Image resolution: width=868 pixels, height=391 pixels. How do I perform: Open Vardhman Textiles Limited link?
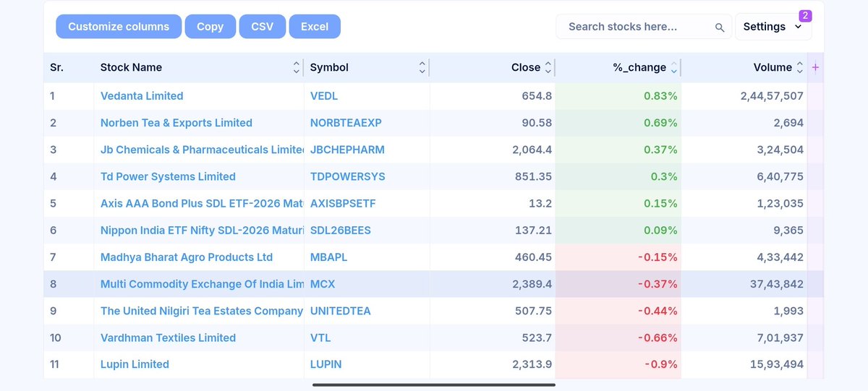click(x=168, y=338)
